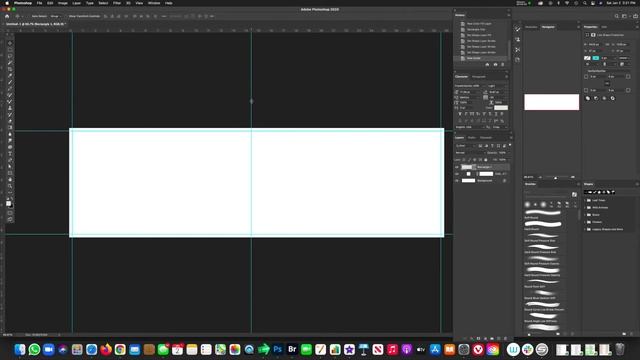
Task: Click the History panel camera snapshot icon
Action: [495, 64]
